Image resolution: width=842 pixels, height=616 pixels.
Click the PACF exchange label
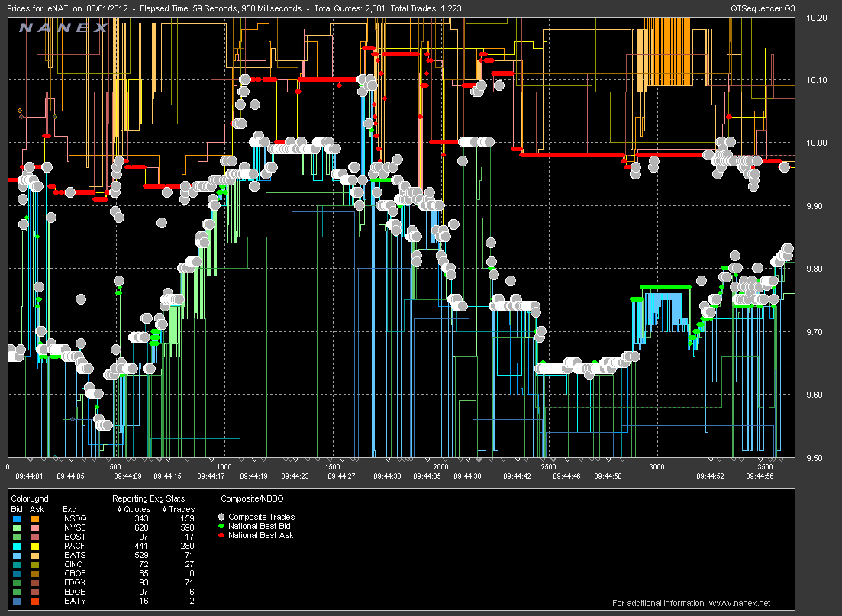click(x=75, y=547)
